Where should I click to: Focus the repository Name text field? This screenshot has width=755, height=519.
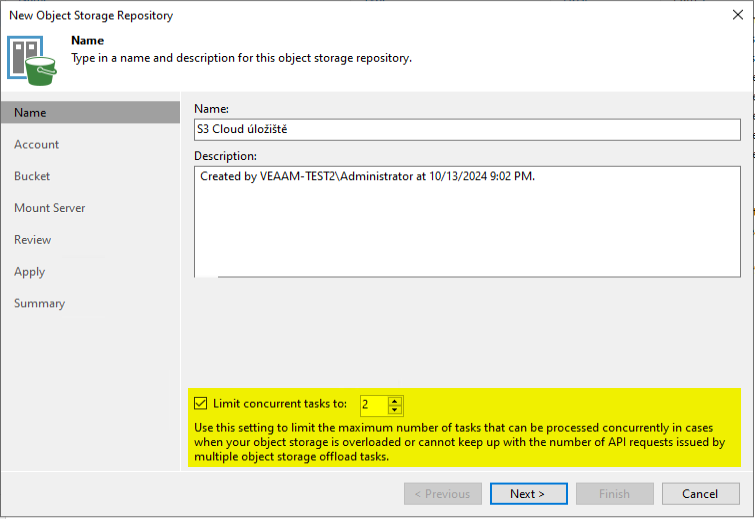(467, 130)
